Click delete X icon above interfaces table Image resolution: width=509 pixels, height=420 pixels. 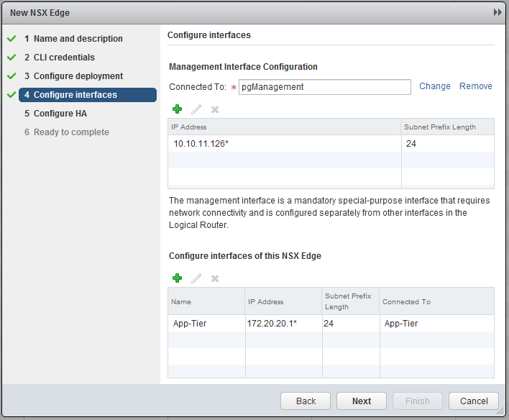214,278
